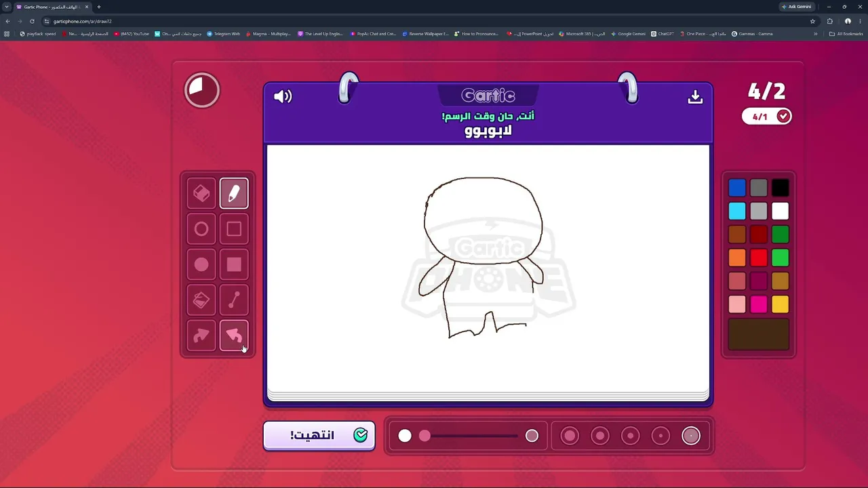Select the second smallest brush size
The width and height of the screenshot is (868, 488).
(x=660, y=436)
